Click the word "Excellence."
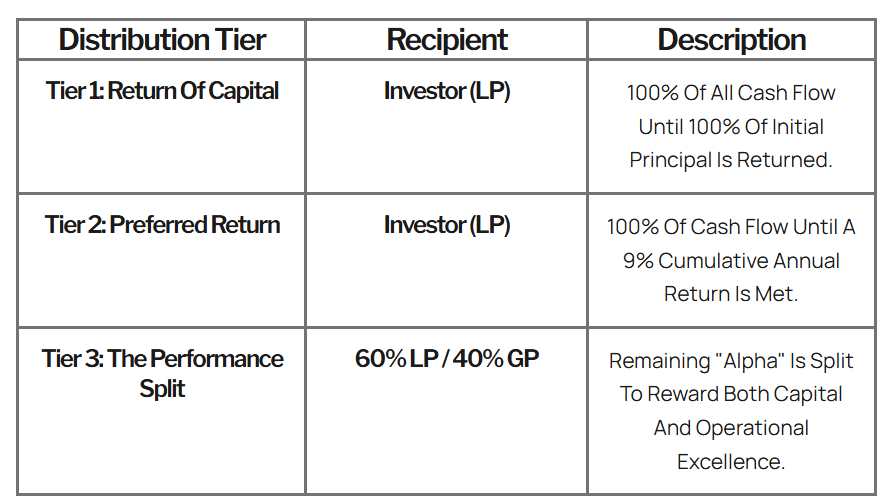 [731, 462]
